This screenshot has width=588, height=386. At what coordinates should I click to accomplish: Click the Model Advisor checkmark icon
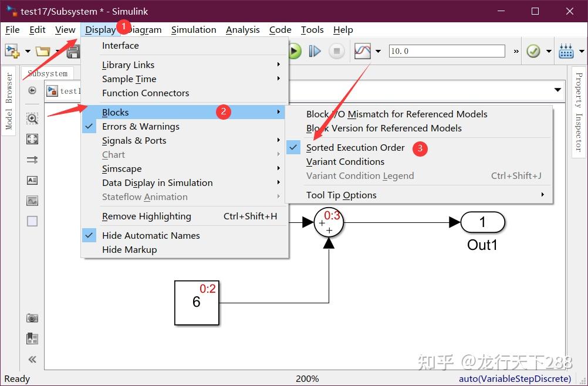(x=533, y=51)
